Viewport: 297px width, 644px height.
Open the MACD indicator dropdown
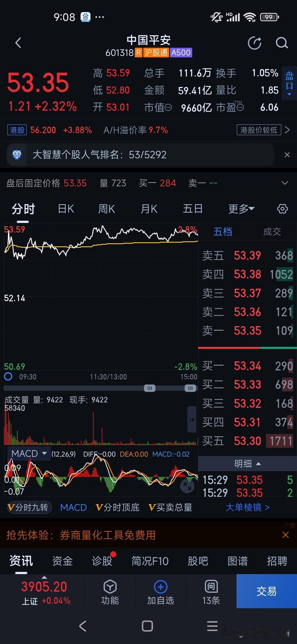point(29,454)
